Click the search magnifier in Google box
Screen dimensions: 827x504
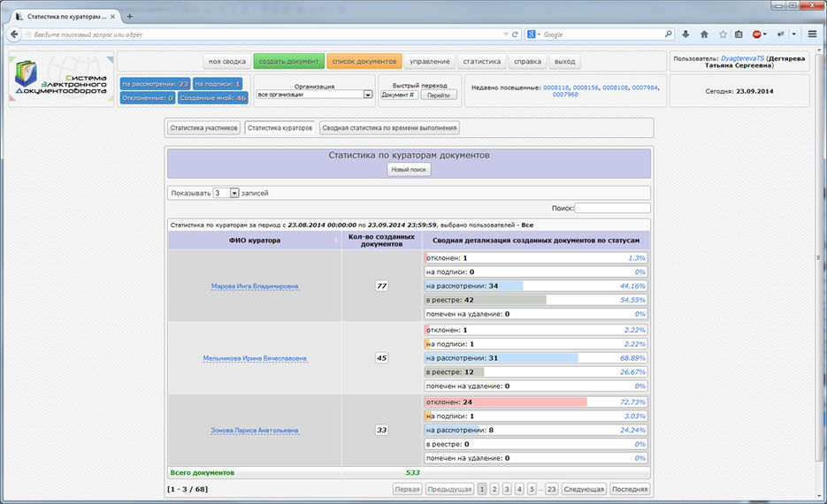point(669,34)
